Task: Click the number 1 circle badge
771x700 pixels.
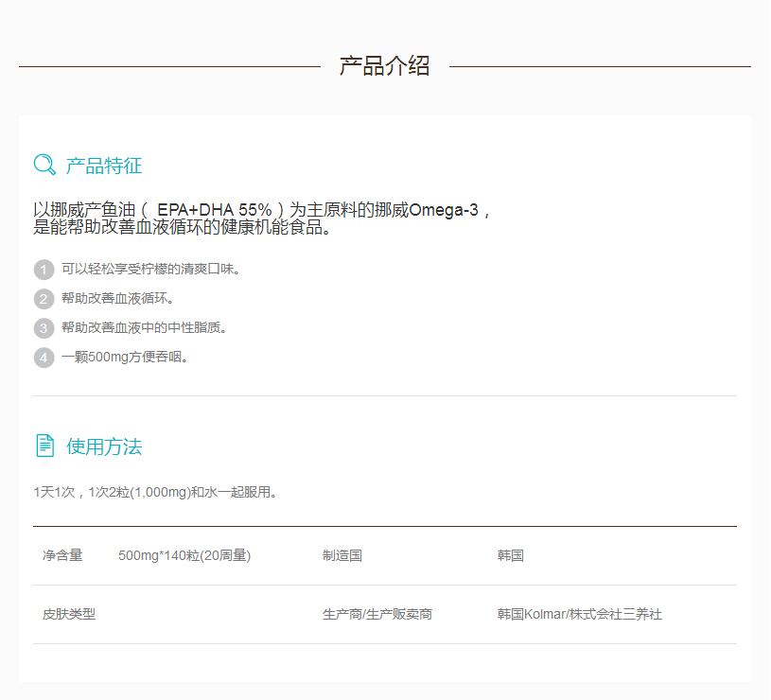Action: [44, 270]
